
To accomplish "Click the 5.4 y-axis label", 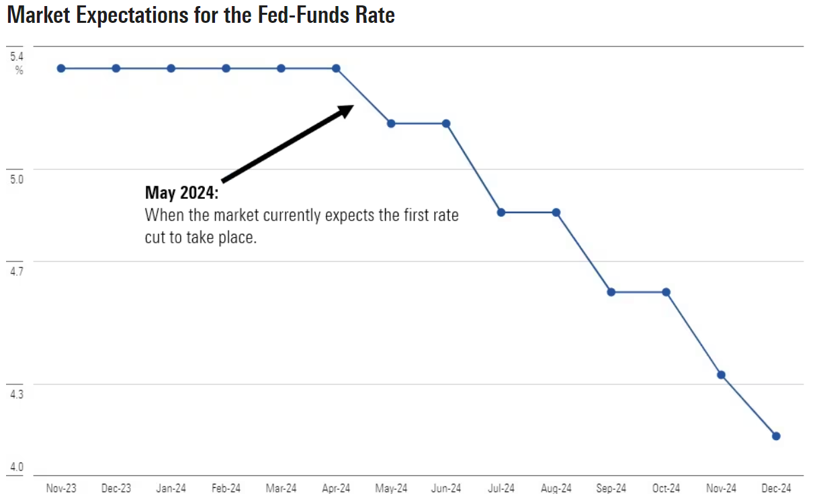I will [17, 56].
